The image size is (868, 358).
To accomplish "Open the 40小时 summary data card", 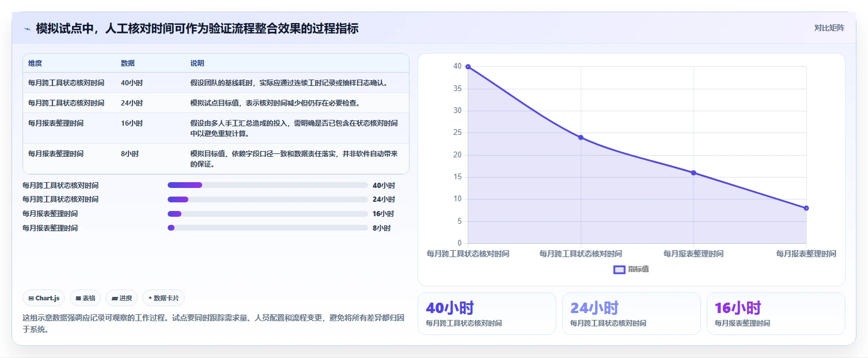I will (487, 314).
